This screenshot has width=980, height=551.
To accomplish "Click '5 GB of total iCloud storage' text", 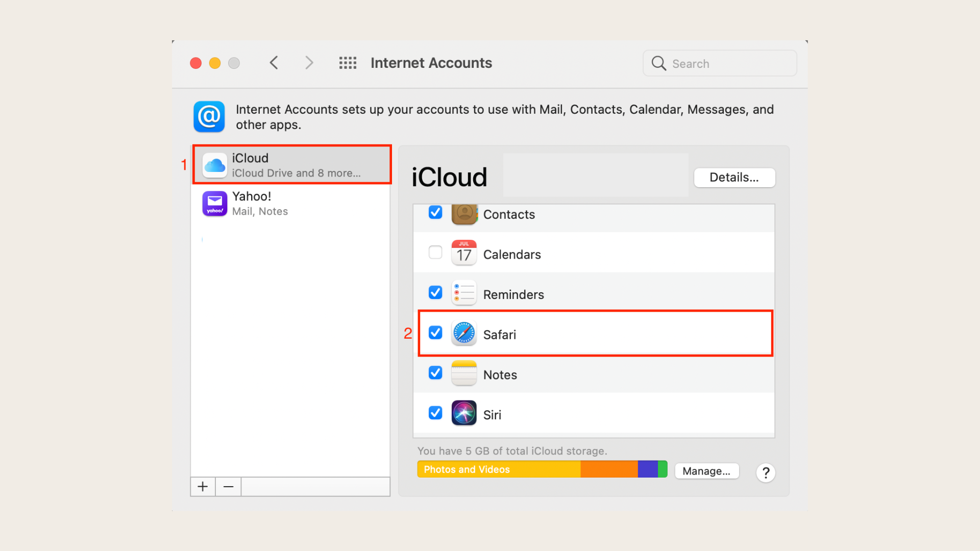I will coord(536,451).
